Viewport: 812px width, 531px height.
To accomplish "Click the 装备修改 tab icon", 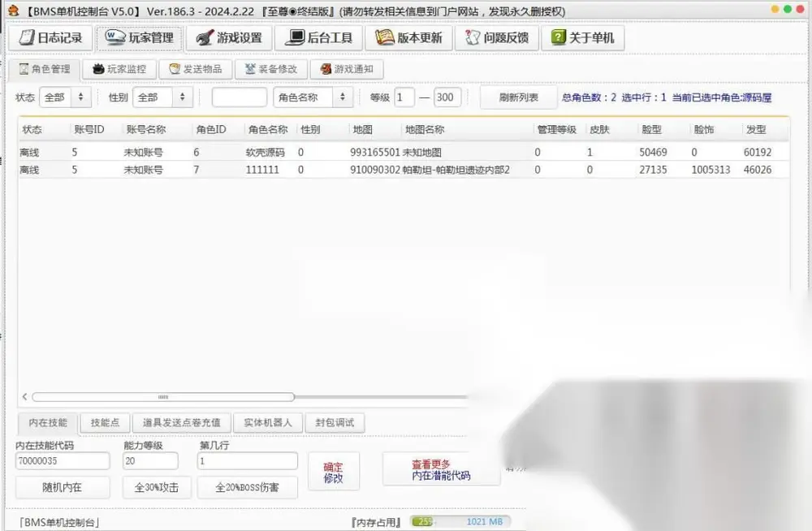I will 250,69.
